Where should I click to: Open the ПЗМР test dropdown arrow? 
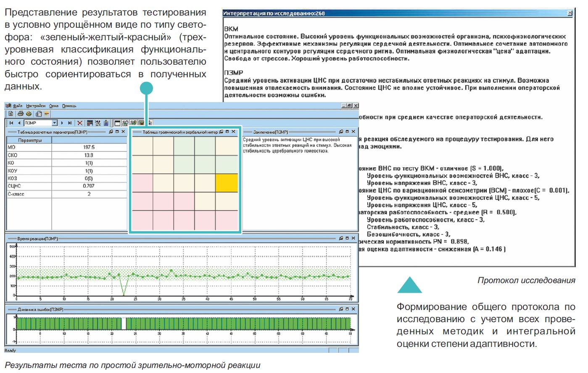(55, 123)
